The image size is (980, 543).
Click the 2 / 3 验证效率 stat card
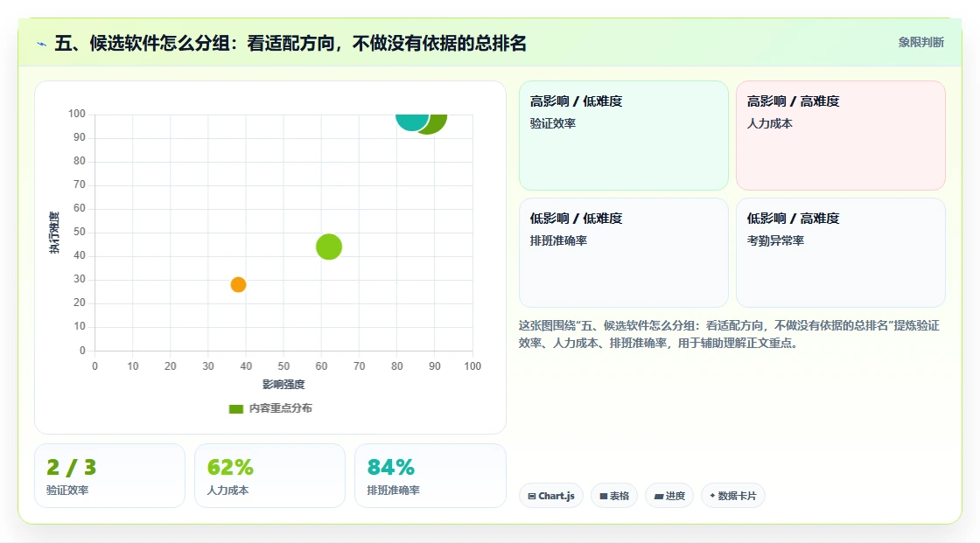tap(110, 476)
